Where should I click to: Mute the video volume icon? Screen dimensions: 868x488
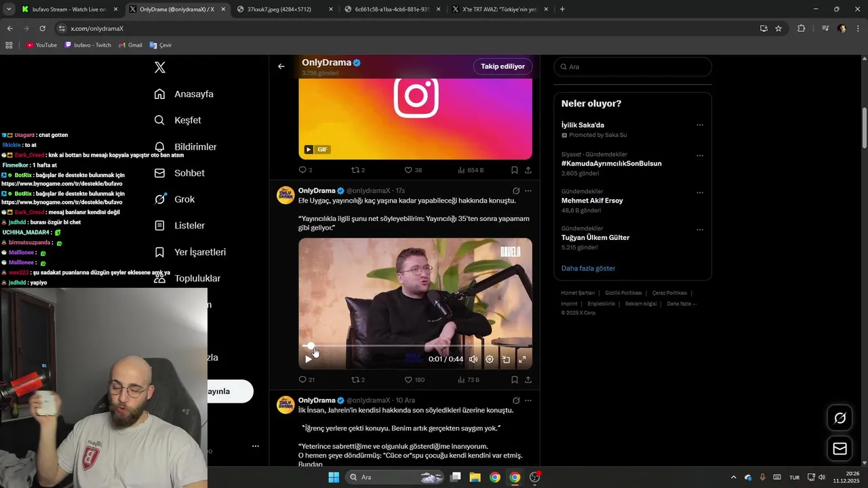click(473, 359)
